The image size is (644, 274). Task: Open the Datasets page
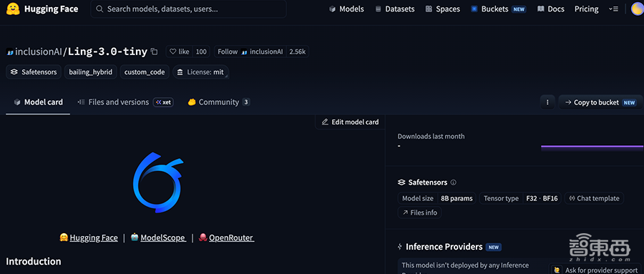(395, 9)
